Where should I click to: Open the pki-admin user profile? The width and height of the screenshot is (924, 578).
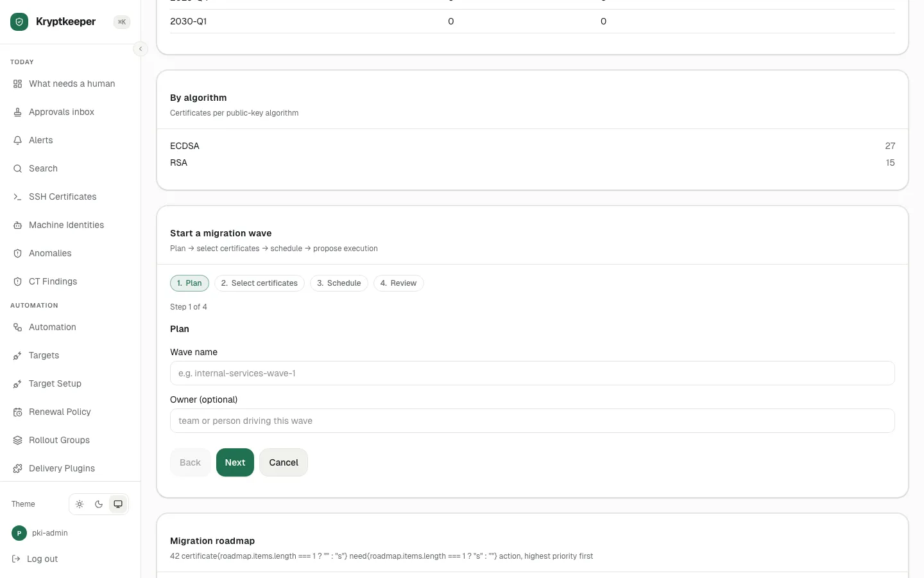coord(50,533)
